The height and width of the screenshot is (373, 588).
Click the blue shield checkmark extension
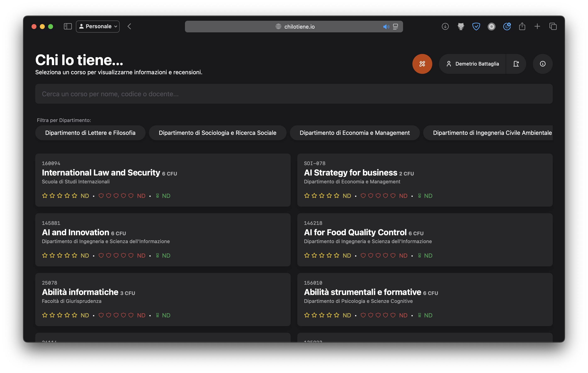pyautogui.click(x=476, y=26)
